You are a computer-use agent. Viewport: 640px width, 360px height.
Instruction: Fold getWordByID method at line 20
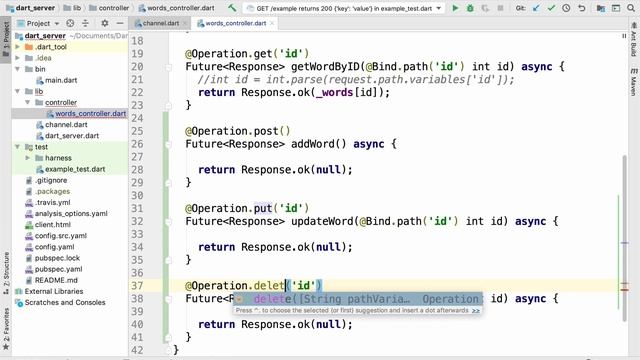click(x=168, y=67)
